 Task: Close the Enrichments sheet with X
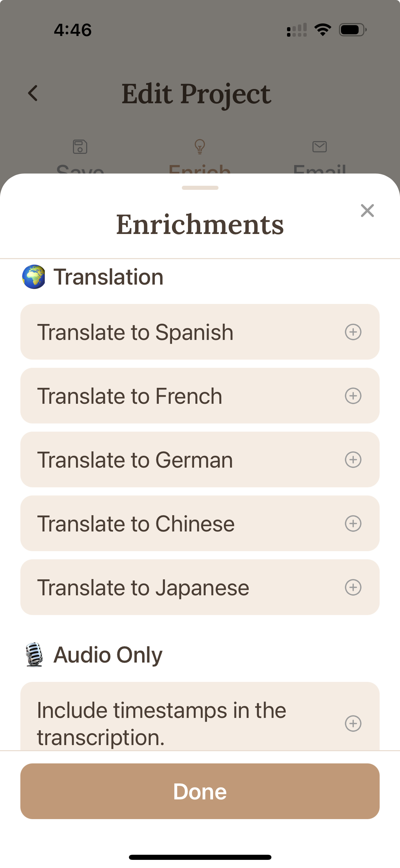(367, 211)
